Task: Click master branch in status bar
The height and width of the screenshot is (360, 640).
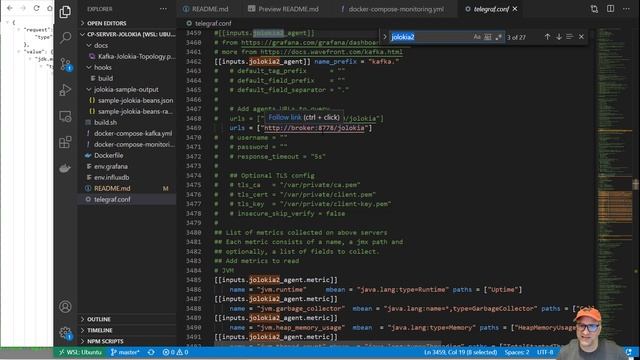Action: click(125, 352)
